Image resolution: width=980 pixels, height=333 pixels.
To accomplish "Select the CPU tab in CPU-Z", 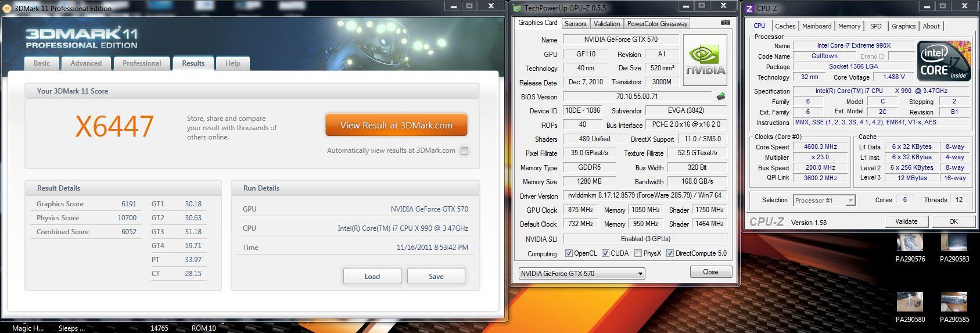I will tap(759, 26).
